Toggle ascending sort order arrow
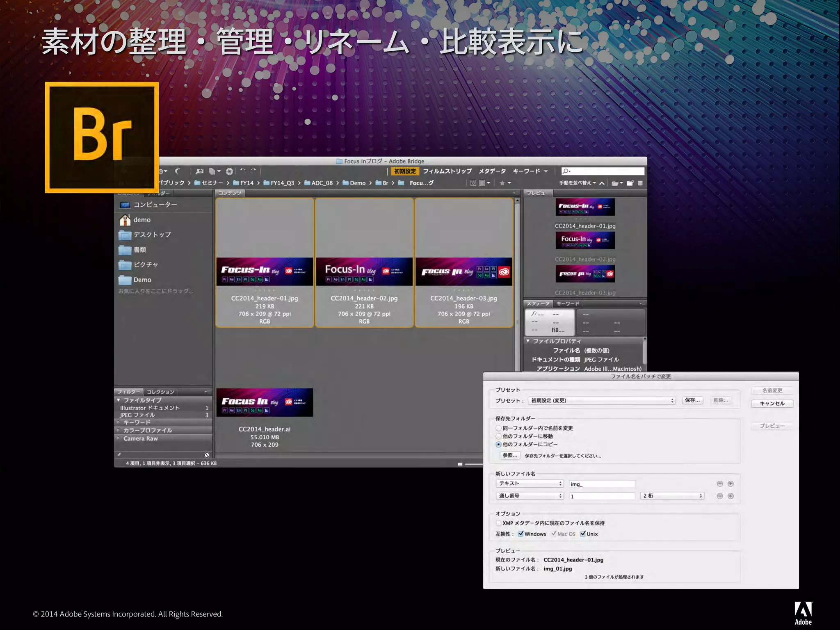This screenshot has height=630, width=840. point(602,183)
